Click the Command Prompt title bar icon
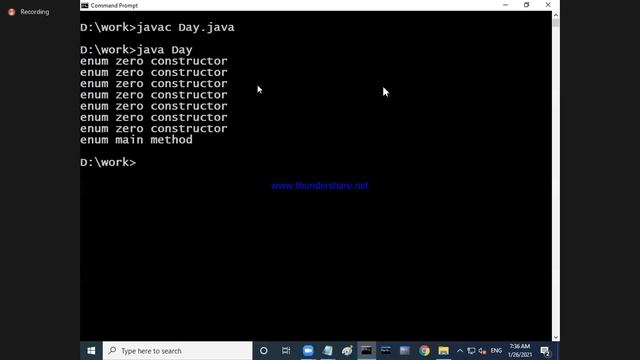This screenshot has height=360, width=640. pos(84,5)
